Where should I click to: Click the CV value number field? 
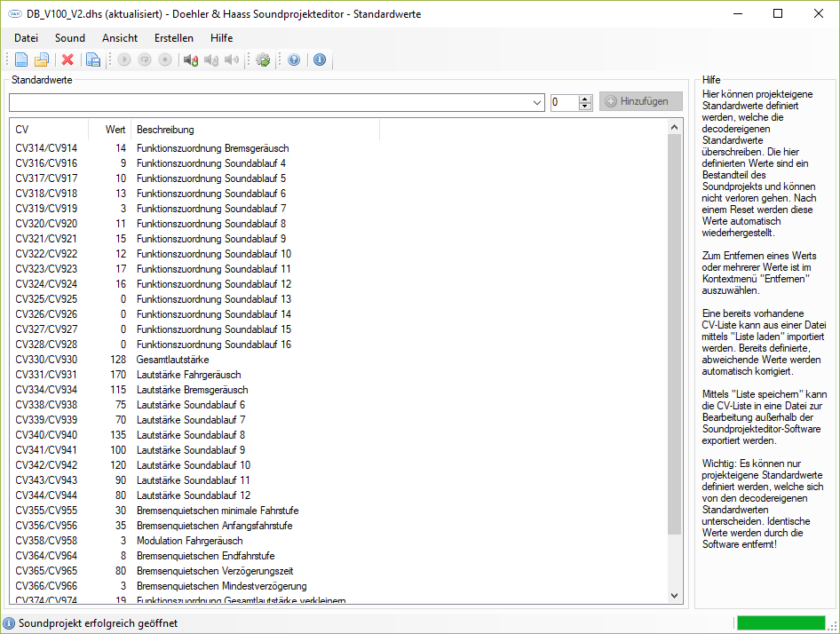coord(565,102)
